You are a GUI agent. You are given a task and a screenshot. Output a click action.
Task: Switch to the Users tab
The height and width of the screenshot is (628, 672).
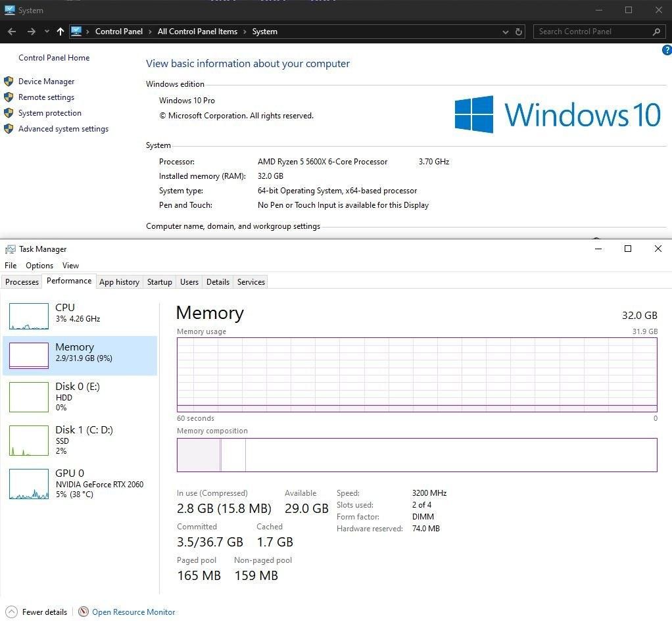(189, 281)
